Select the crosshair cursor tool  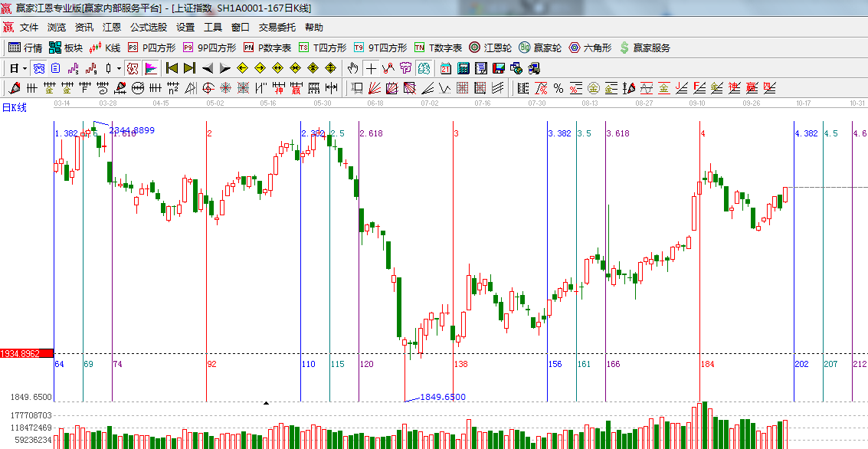click(x=371, y=68)
